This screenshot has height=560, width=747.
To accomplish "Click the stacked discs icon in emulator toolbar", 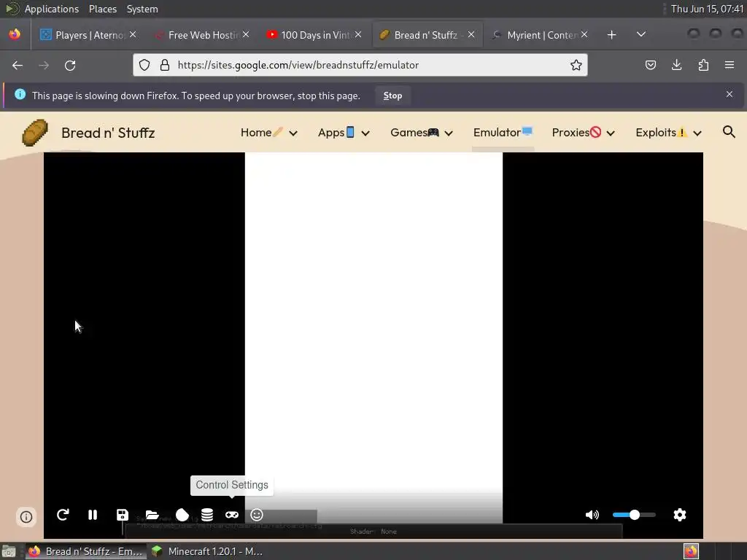I will (206, 515).
